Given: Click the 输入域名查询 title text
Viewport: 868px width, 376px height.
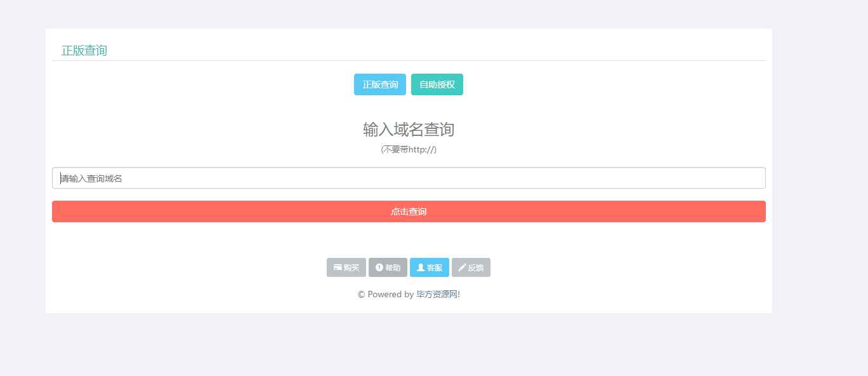Looking at the screenshot, I should (408, 130).
